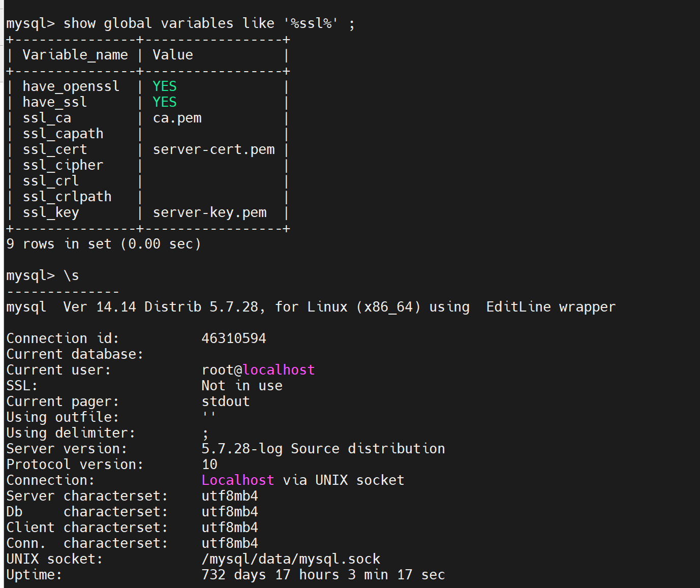
Task: Click the green YES beside have_ssl
Action: pos(165,102)
